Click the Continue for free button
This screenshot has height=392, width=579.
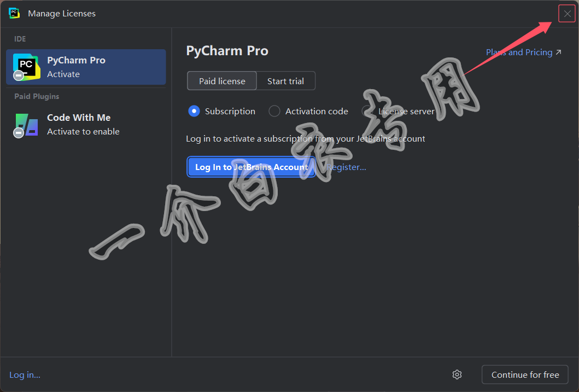point(525,375)
